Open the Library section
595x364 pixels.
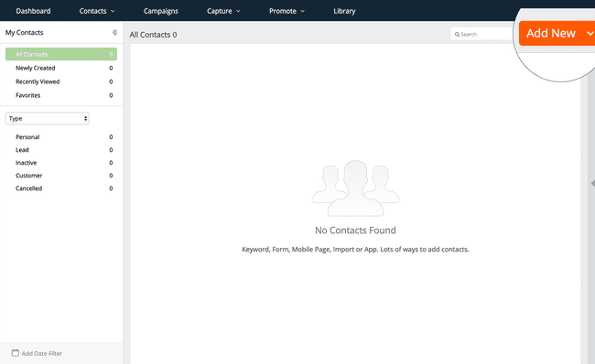point(344,11)
